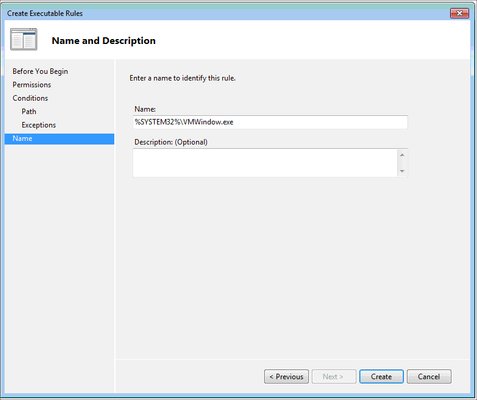The width and height of the screenshot is (477, 400).
Task: Create the executable rule
Action: point(381,377)
